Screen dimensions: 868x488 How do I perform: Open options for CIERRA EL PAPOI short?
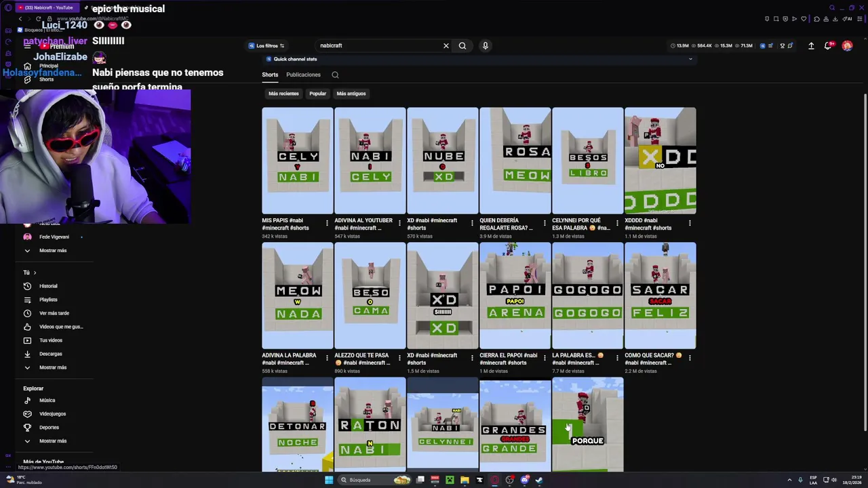(x=545, y=358)
